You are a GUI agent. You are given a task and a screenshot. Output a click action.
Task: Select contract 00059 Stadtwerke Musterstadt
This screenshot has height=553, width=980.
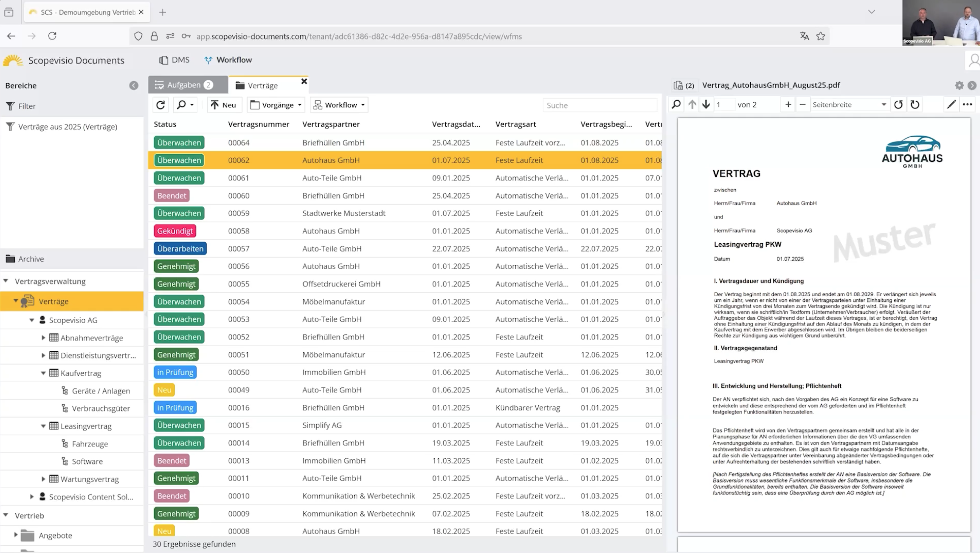click(x=405, y=213)
